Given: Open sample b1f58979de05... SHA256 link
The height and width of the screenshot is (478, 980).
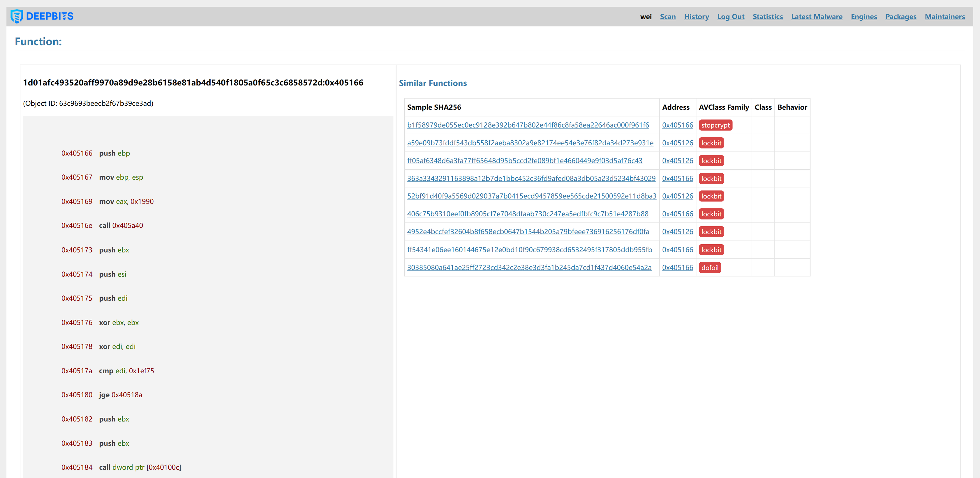Looking at the screenshot, I should 528,125.
